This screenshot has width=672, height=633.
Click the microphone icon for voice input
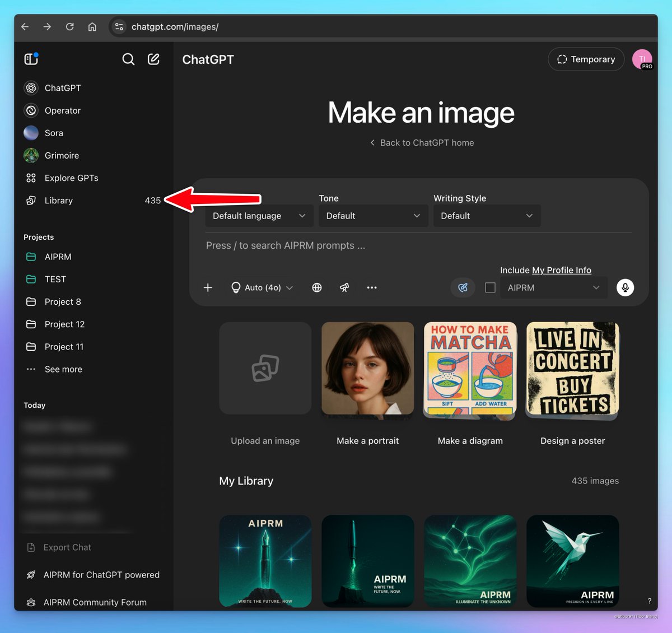[625, 287]
